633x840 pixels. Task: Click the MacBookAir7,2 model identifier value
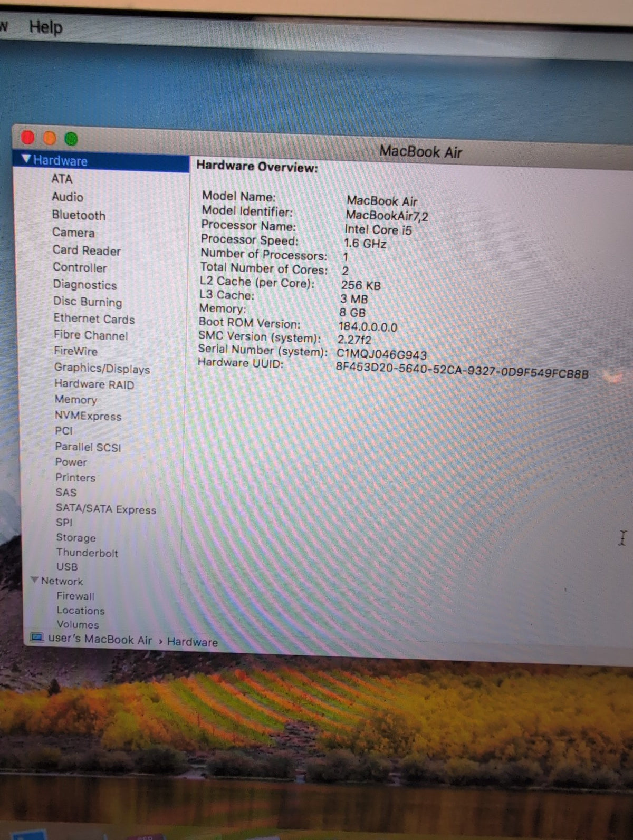[x=387, y=216]
